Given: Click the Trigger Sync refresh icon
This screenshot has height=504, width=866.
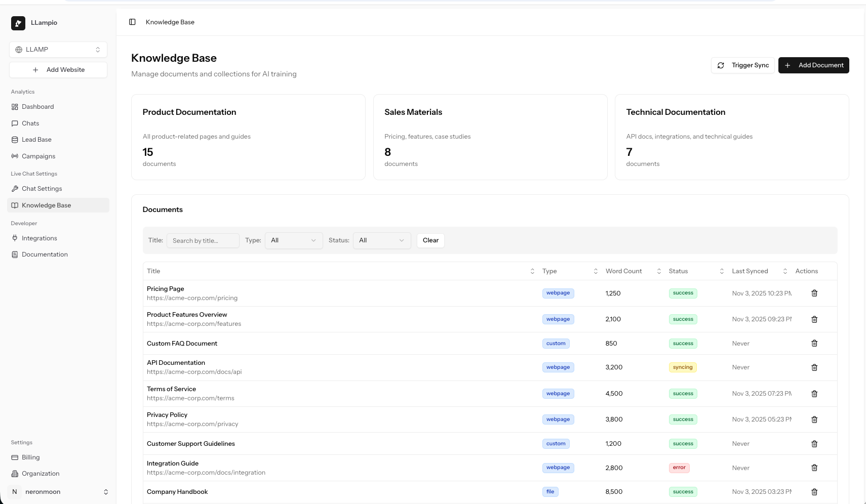Looking at the screenshot, I should point(721,65).
